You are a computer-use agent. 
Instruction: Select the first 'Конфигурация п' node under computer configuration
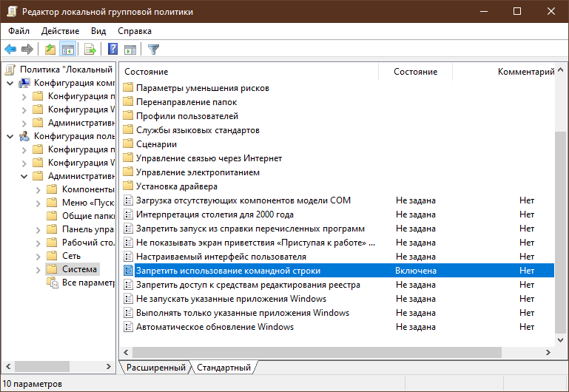coord(81,96)
